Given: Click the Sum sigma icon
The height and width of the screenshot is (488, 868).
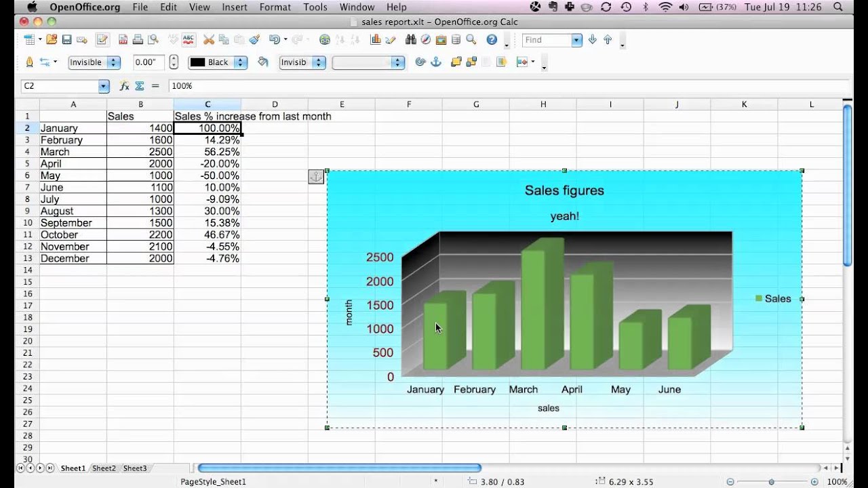Looking at the screenshot, I should point(140,86).
